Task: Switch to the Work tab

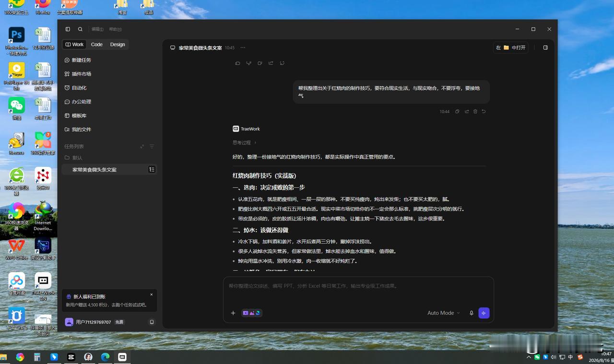Action: pos(74,44)
